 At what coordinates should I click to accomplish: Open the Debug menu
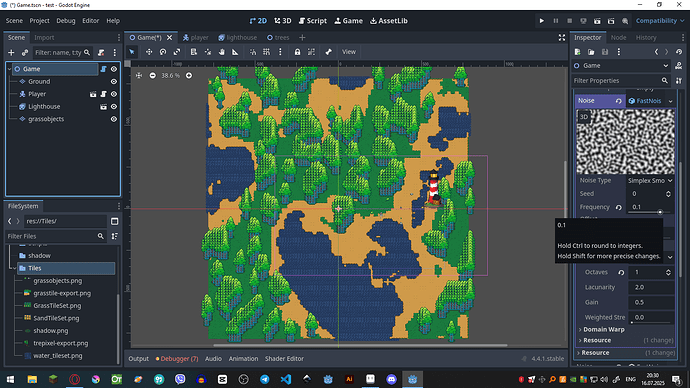tap(66, 21)
